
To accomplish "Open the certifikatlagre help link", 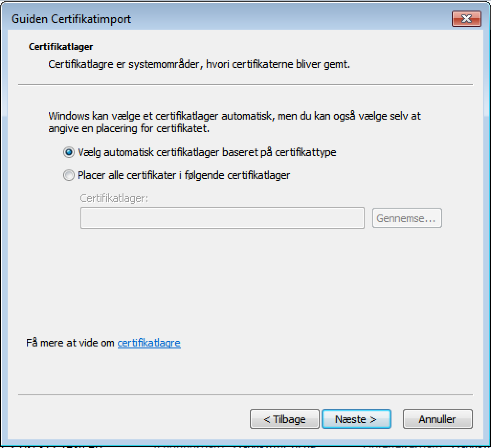I will pos(149,343).
